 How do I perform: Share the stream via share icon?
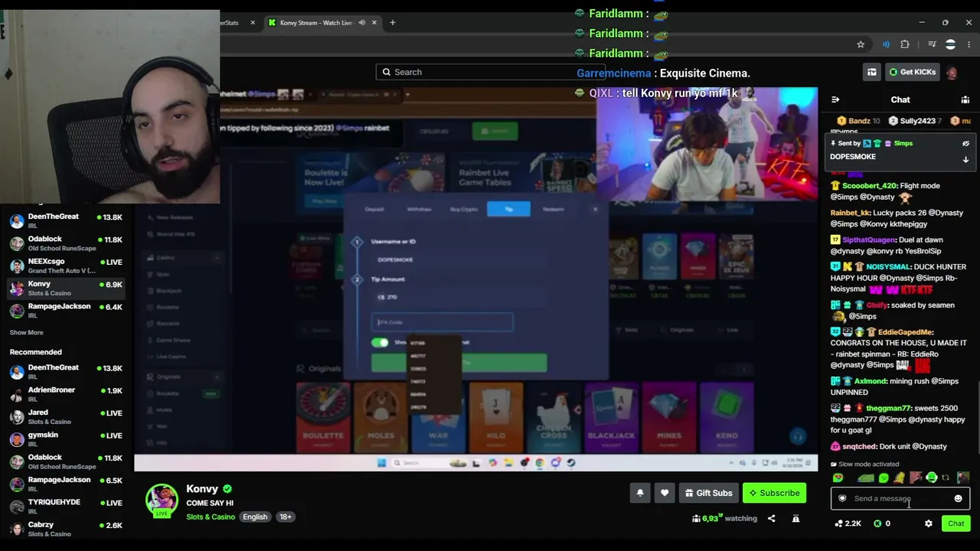(771, 518)
